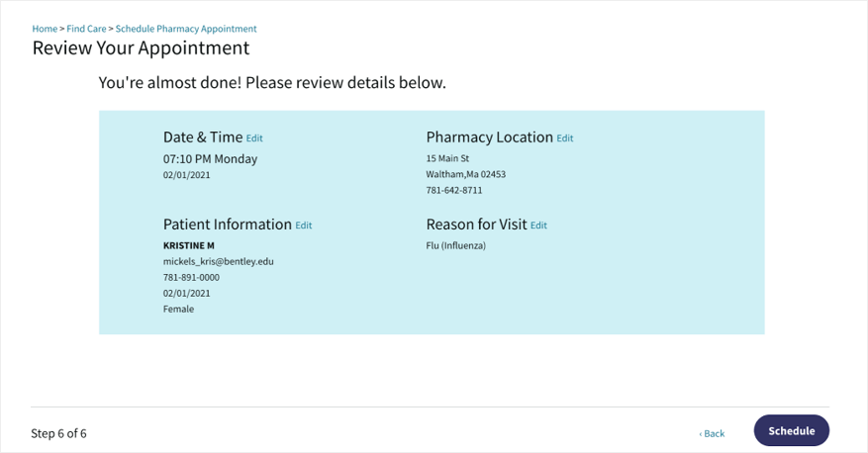Edit the Pharmacy Location details
The image size is (868, 453).
coord(564,138)
